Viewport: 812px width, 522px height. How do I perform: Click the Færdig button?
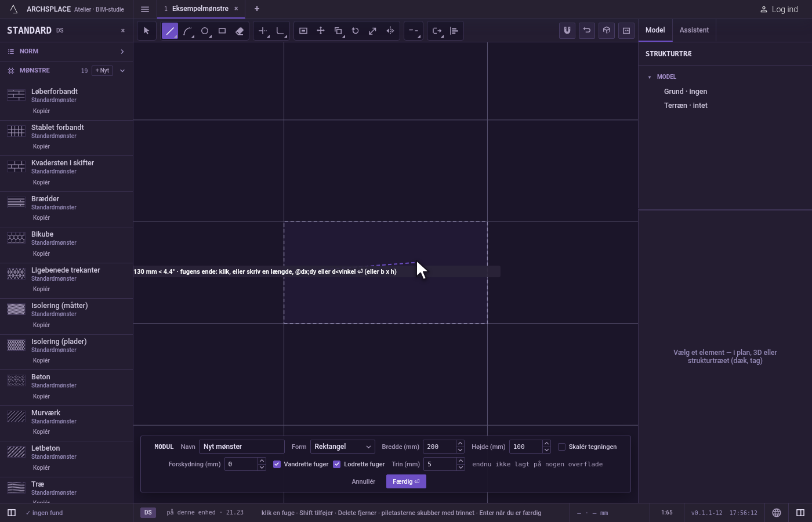tap(406, 481)
